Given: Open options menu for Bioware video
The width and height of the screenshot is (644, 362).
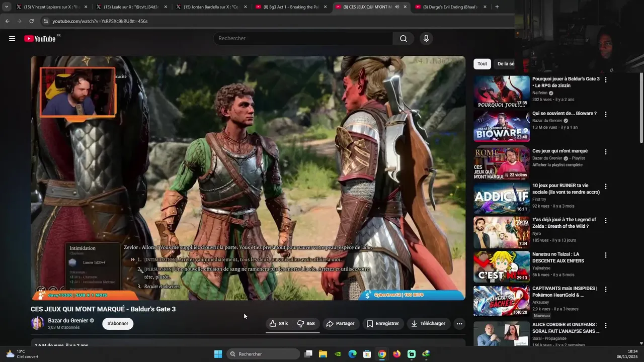Looking at the screenshot, I should point(606,114).
